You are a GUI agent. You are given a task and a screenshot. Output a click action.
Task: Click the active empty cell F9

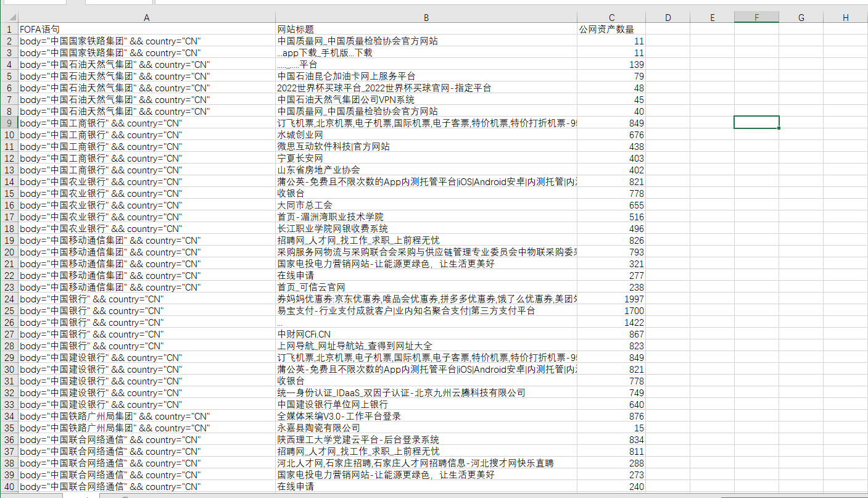(756, 123)
